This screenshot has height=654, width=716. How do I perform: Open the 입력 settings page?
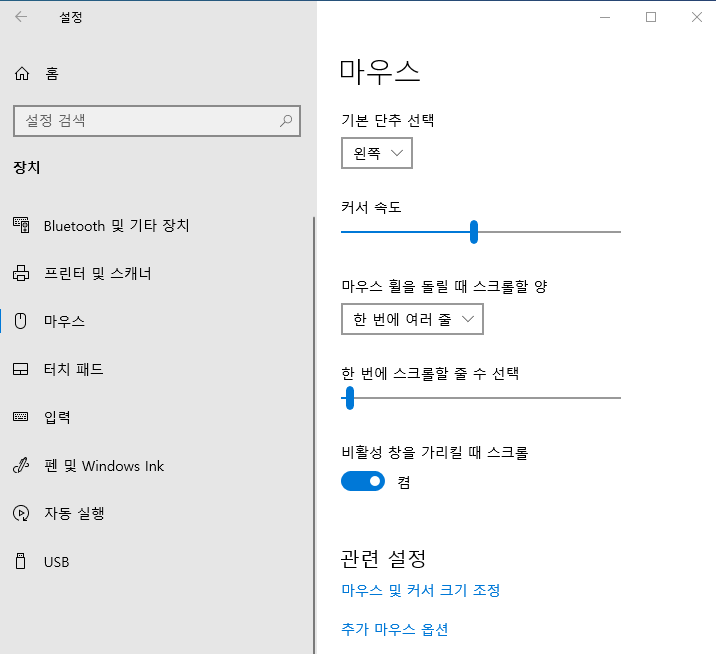157,417
